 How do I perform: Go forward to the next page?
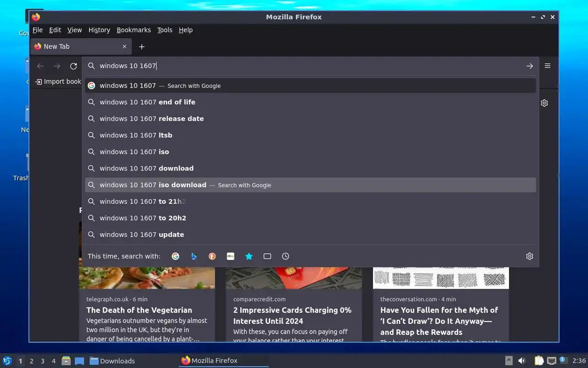click(x=57, y=66)
